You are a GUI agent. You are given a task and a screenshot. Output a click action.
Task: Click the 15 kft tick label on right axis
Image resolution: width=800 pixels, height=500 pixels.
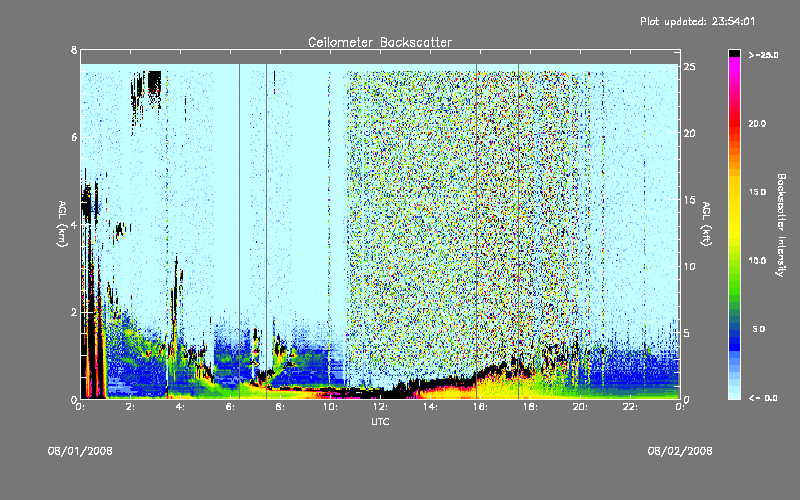[x=689, y=200]
